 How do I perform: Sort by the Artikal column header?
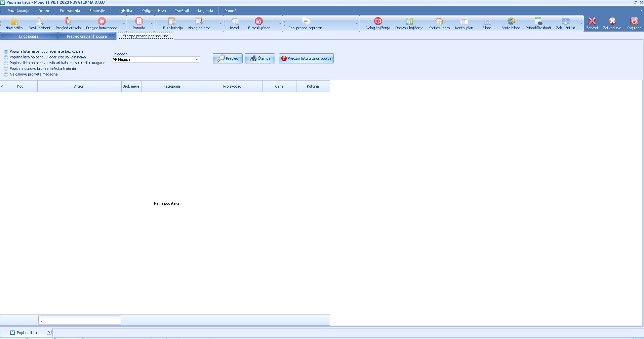pos(79,86)
